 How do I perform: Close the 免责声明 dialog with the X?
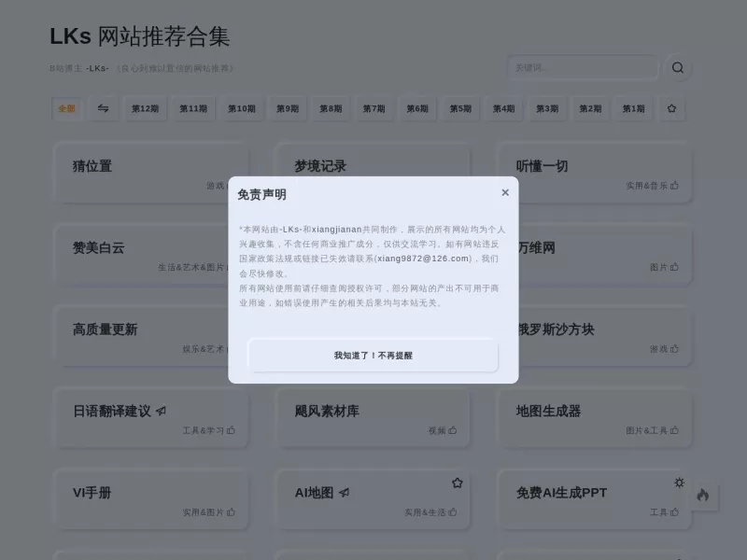tap(505, 192)
